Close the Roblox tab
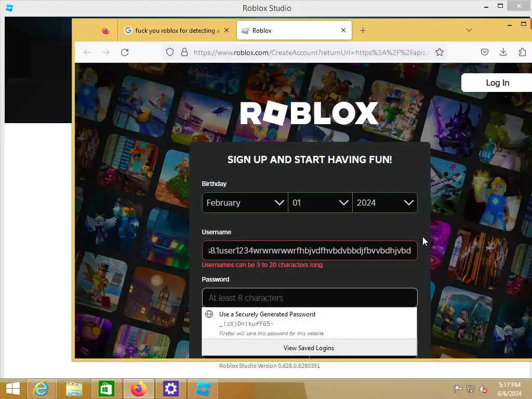 [343, 31]
